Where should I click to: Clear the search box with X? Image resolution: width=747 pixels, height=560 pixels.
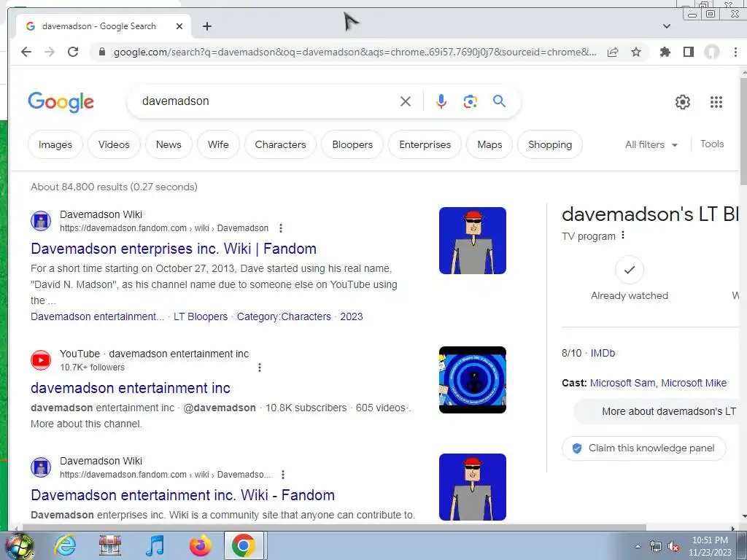point(406,101)
